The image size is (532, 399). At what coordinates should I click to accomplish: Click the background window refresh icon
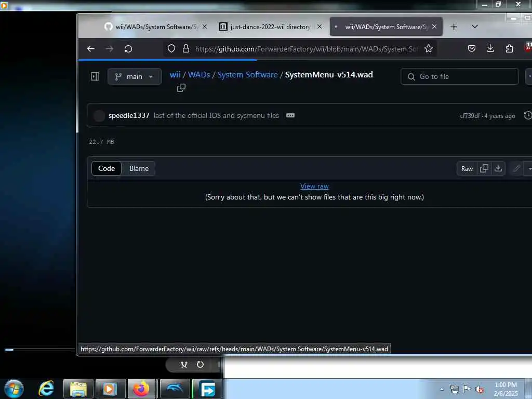point(200,364)
